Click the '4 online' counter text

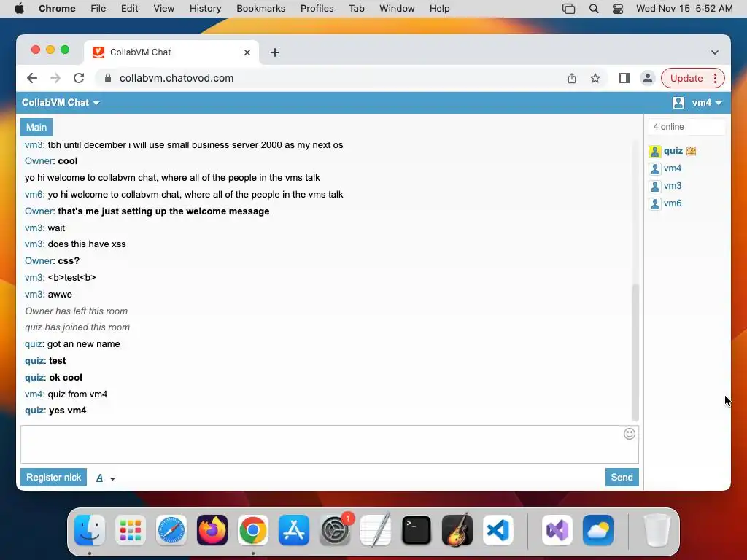[x=668, y=127]
